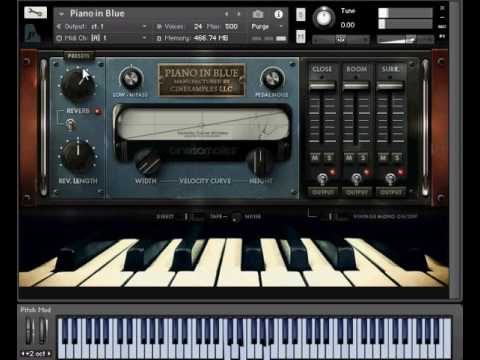Image resolution: width=480 pixels, height=360 pixels.
Task: Go to the previous instrument arrow
Action: [227, 14]
